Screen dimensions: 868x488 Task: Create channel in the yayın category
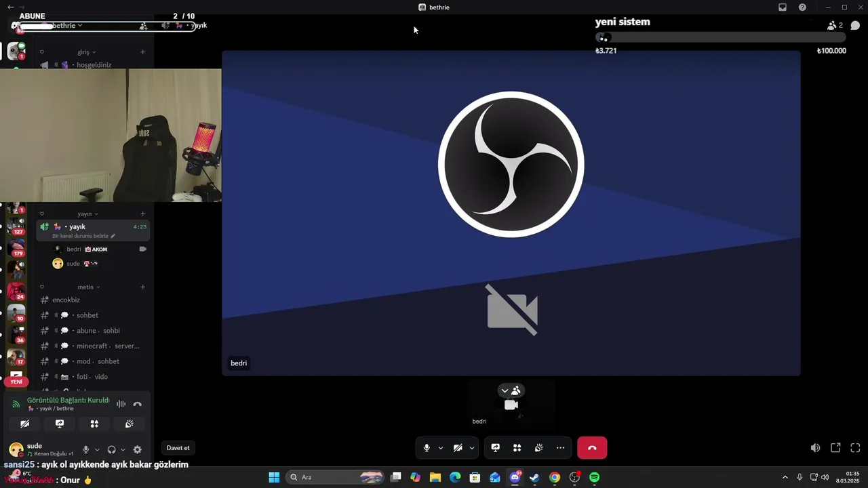coord(142,213)
